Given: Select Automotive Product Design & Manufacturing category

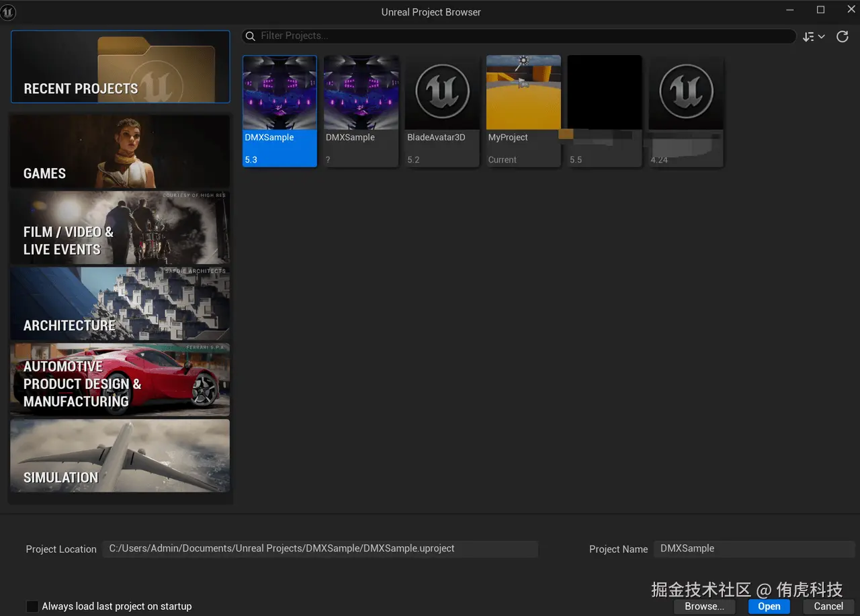Looking at the screenshot, I should click(120, 380).
